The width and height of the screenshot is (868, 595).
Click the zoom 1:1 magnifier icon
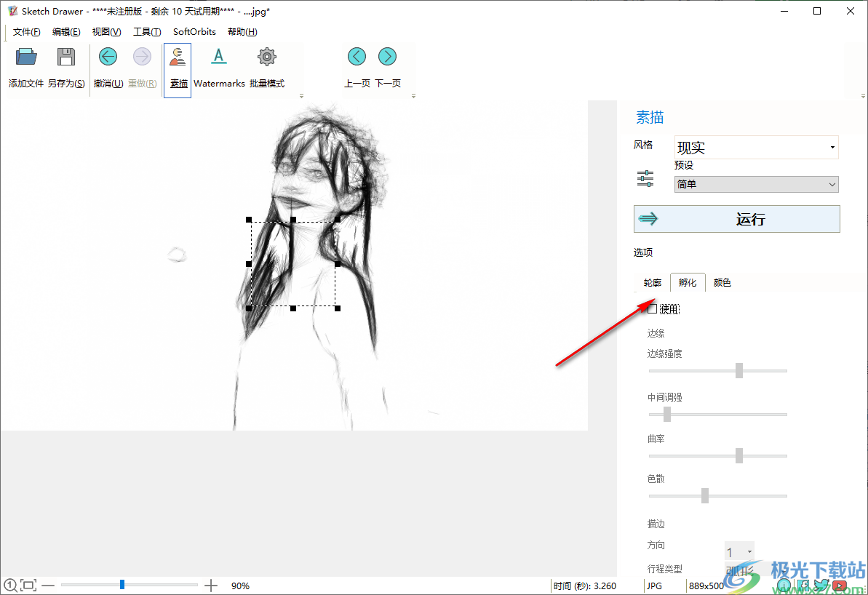[x=10, y=585]
